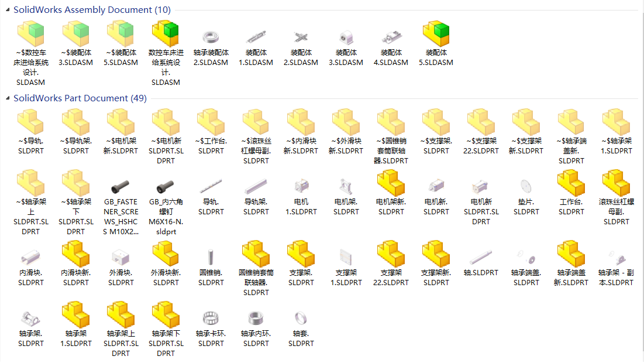Select the 轴承架1.SLDPRT part icon

(75, 314)
